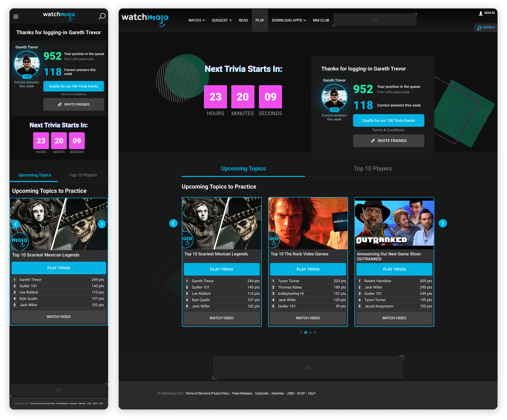
Task: Click the mobile WatchMojo logo
Action: 59,16
